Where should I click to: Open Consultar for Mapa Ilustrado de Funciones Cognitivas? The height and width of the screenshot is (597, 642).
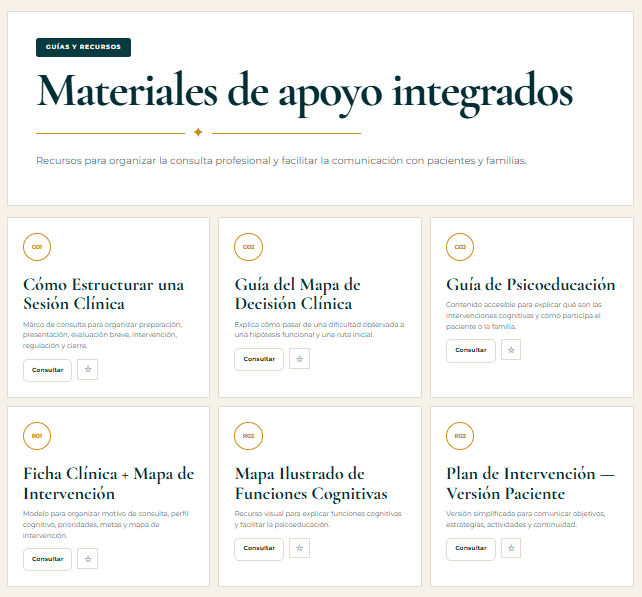click(259, 548)
